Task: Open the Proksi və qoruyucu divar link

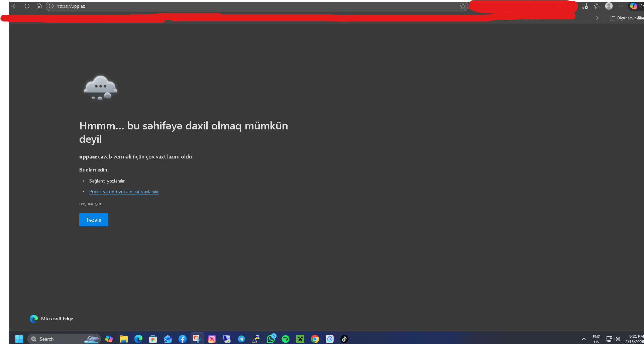Action: pos(124,192)
